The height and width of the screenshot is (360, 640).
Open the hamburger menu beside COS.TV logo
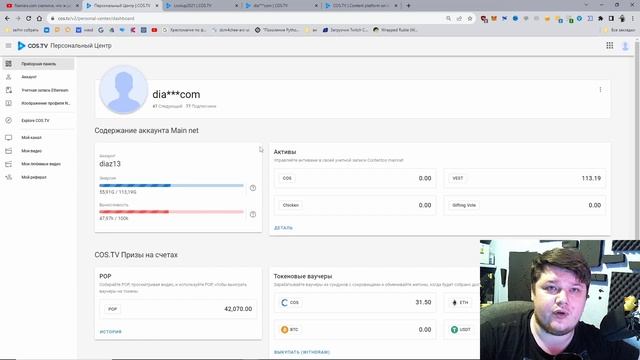8,46
